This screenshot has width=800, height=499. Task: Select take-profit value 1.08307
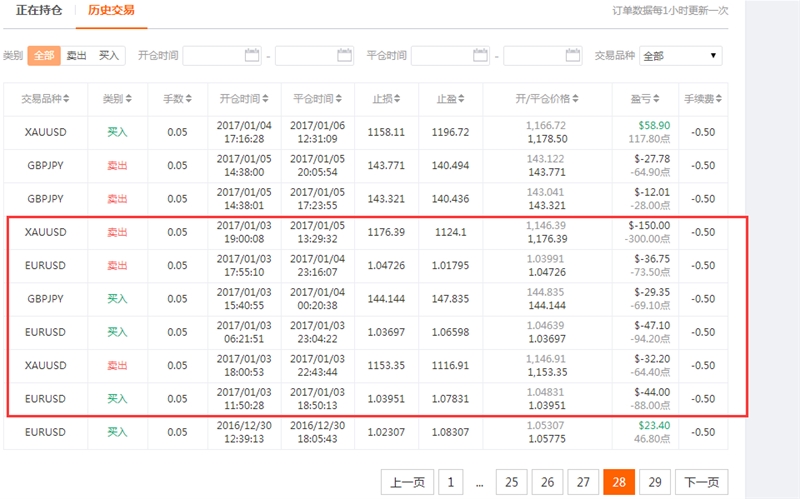coord(450,432)
